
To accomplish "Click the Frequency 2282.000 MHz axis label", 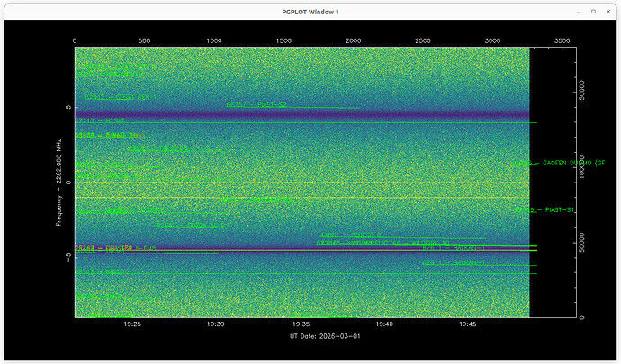I will pos(58,181).
